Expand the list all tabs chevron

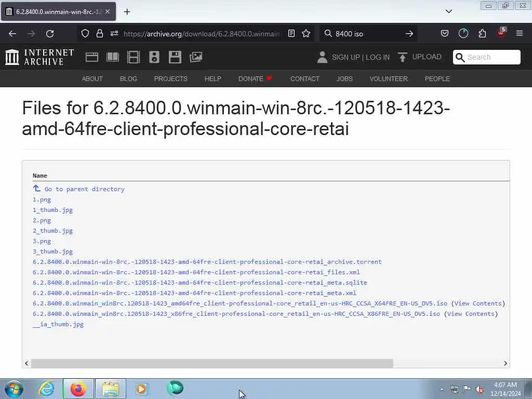[448, 11]
